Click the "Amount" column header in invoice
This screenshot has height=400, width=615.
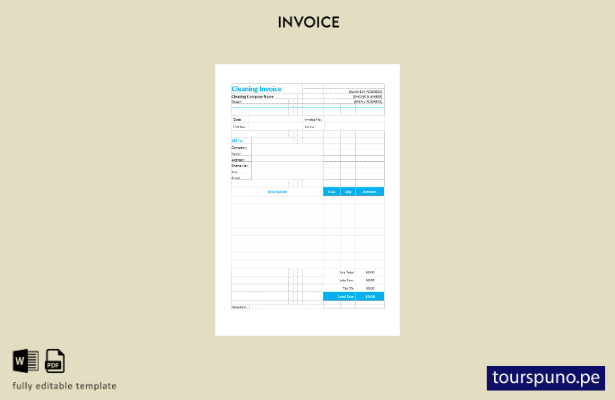point(370,192)
